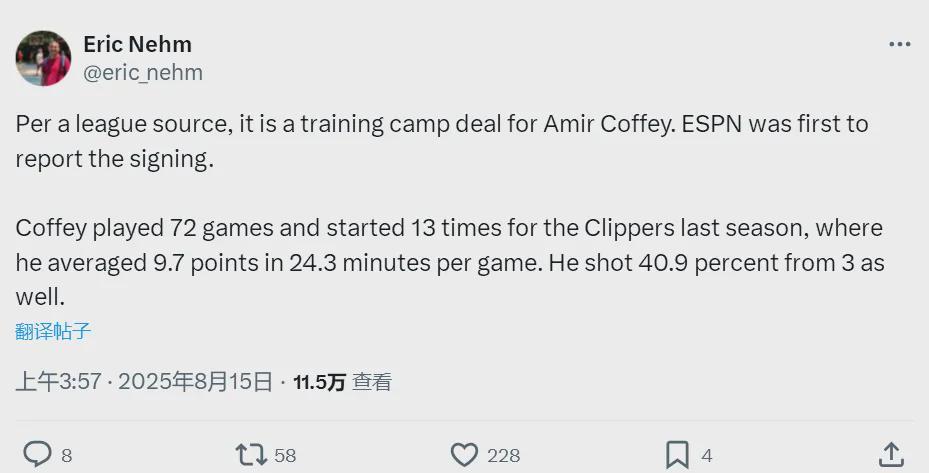Click the paragraph with Coffey's Clippers stats
The width and height of the screenshot is (929, 473).
coord(449,262)
